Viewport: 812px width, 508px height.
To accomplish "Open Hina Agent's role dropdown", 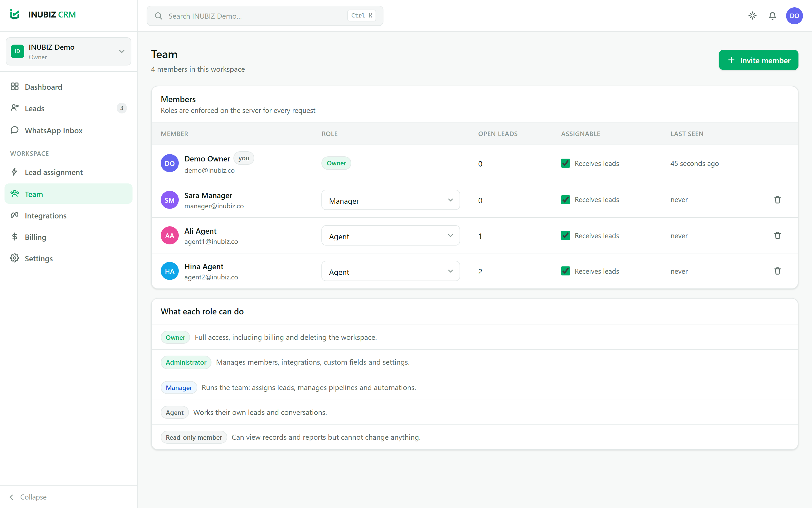I will click(390, 271).
